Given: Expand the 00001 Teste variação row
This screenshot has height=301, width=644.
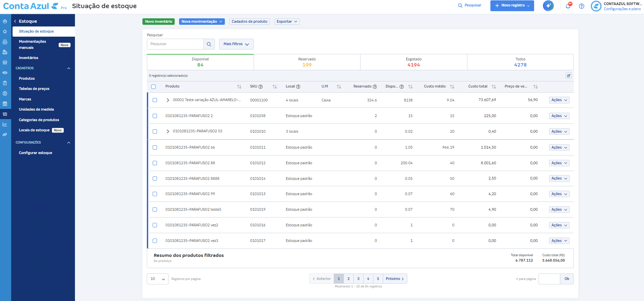Looking at the screenshot, I should (x=168, y=100).
